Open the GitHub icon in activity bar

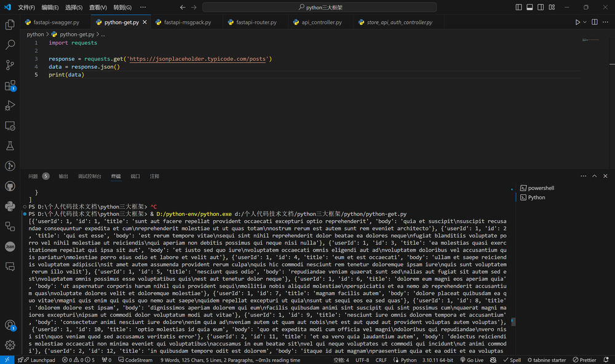(10, 186)
